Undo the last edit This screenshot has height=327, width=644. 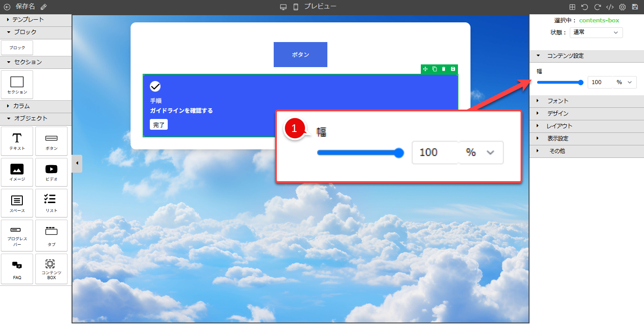(x=585, y=7)
